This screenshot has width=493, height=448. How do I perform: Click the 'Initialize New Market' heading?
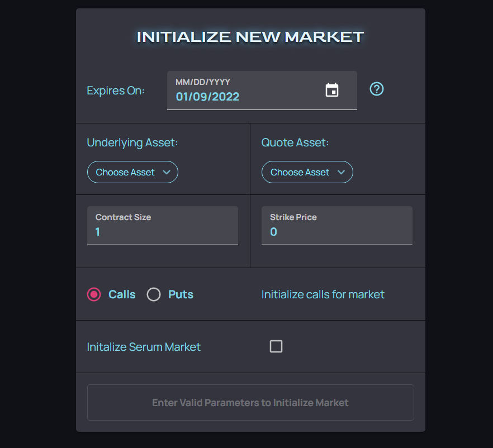pyautogui.click(x=250, y=37)
